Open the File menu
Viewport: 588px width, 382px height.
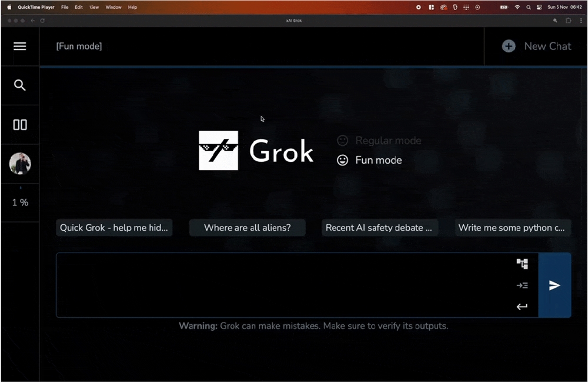click(x=65, y=7)
